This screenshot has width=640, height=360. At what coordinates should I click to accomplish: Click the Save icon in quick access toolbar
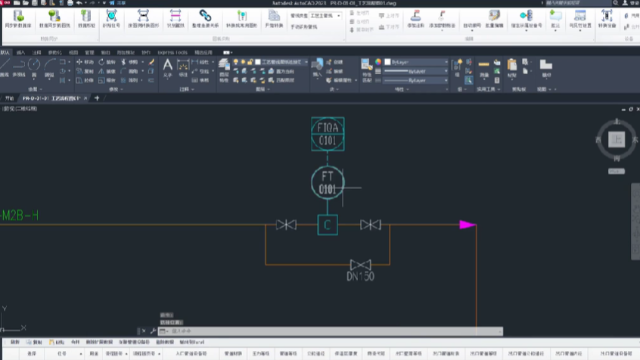point(35,3)
